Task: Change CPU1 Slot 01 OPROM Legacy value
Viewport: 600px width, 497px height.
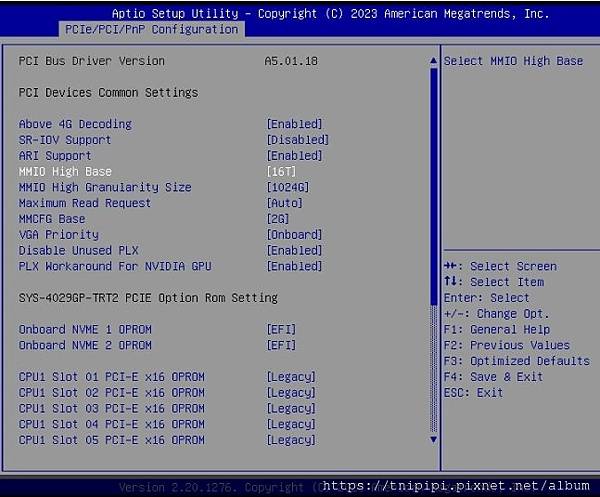Action: coord(290,377)
